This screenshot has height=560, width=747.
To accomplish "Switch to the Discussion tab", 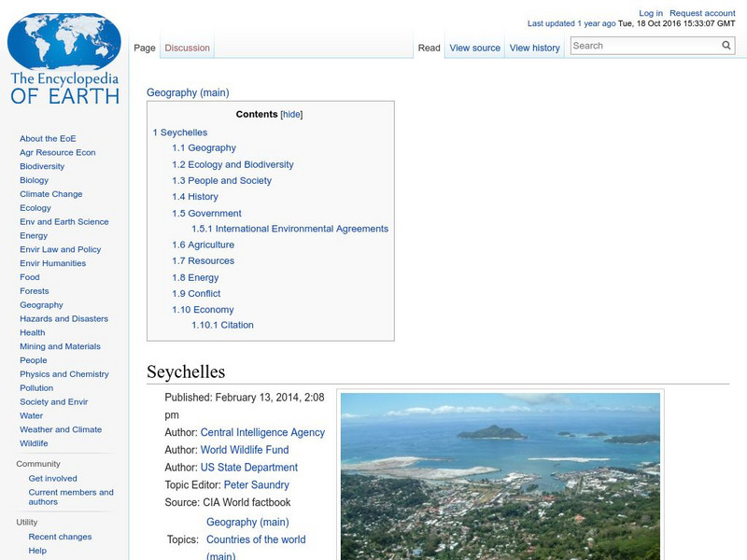I will [x=187, y=46].
